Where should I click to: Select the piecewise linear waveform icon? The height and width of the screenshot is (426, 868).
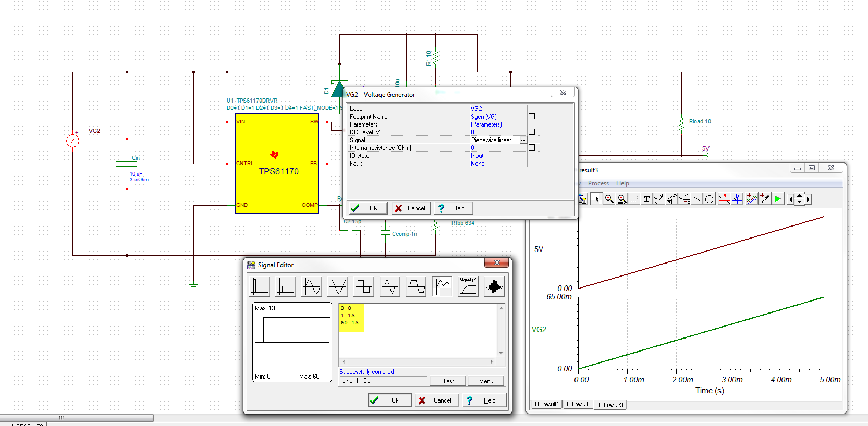(442, 286)
